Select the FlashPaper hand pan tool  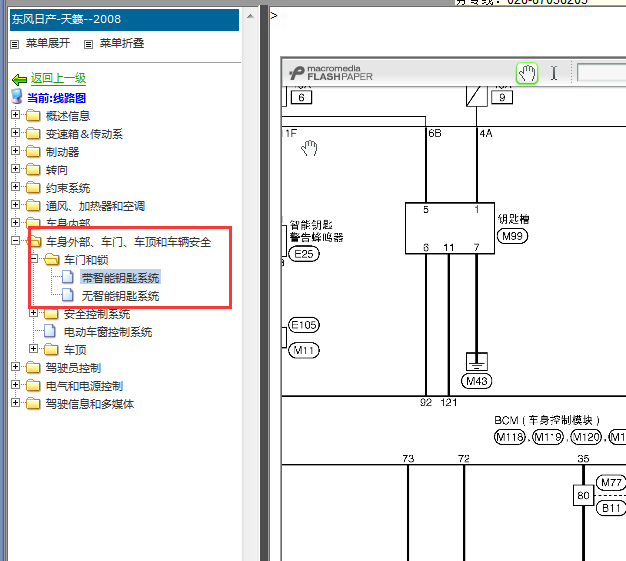[527, 73]
